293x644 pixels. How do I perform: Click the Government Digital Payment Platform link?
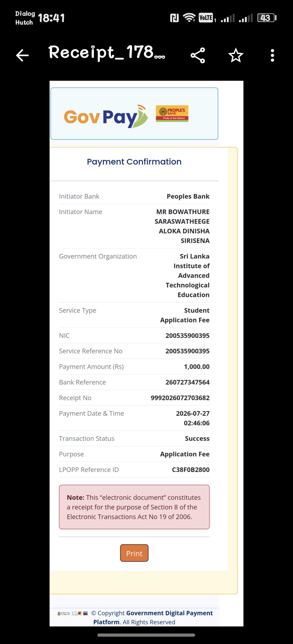point(153,617)
